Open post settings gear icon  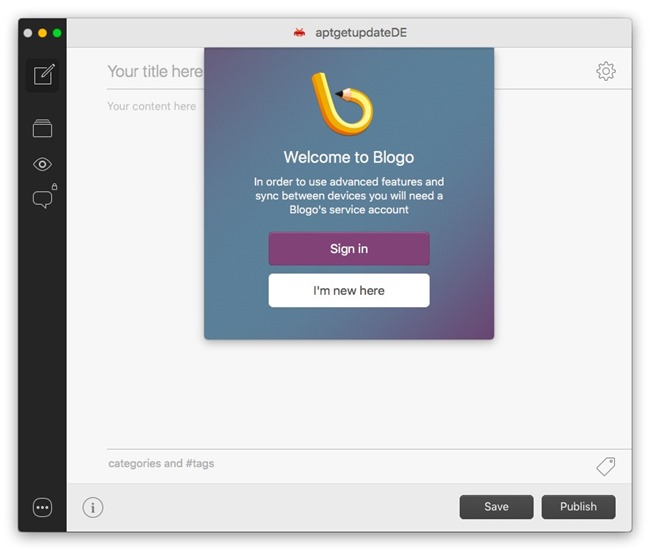(606, 71)
